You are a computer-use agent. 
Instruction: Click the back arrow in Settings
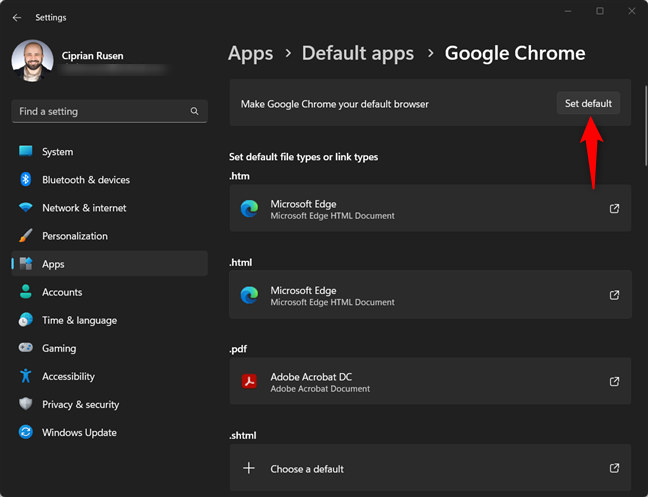pos(17,18)
